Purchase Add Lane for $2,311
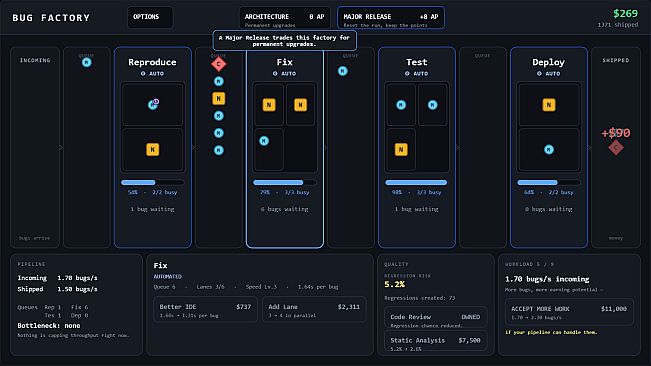The width and height of the screenshot is (651, 366). [314, 310]
